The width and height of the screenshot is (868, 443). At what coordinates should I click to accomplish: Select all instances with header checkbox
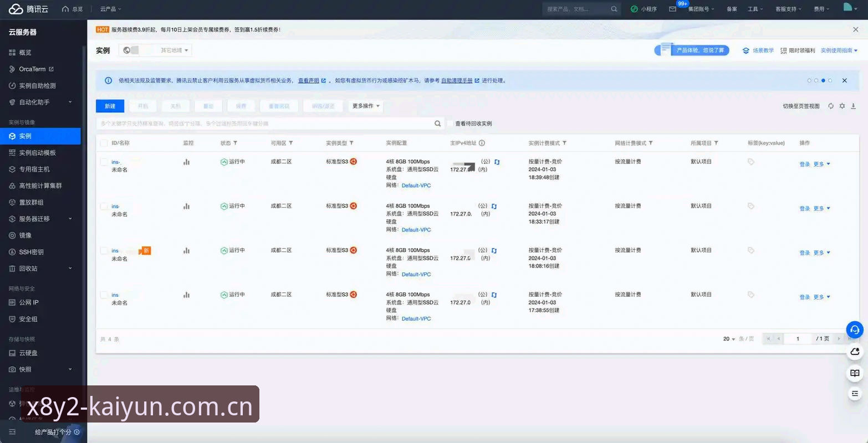click(x=104, y=143)
